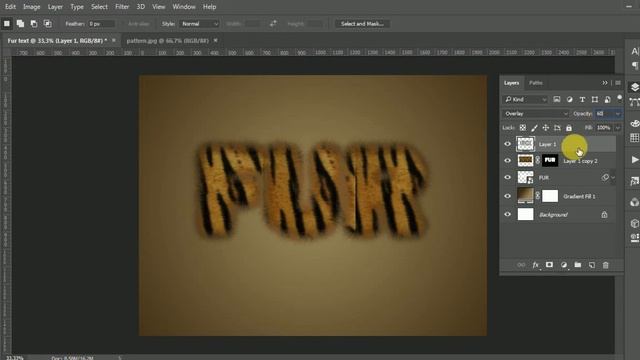Open the fx layer style menu
Viewport: 640px width, 360px height.
tap(536, 265)
